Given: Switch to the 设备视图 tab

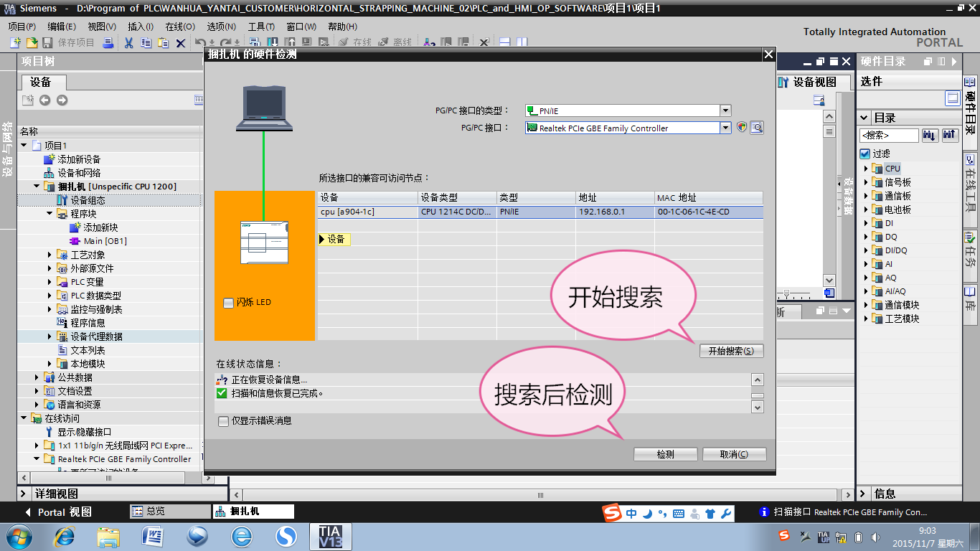Looking at the screenshot, I should [809, 82].
